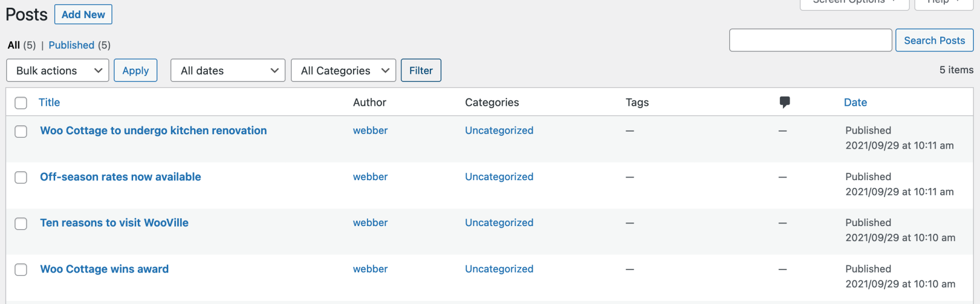Click the comments column bubble icon
This screenshot has height=304, width=980.
click(x=784, y=102)
